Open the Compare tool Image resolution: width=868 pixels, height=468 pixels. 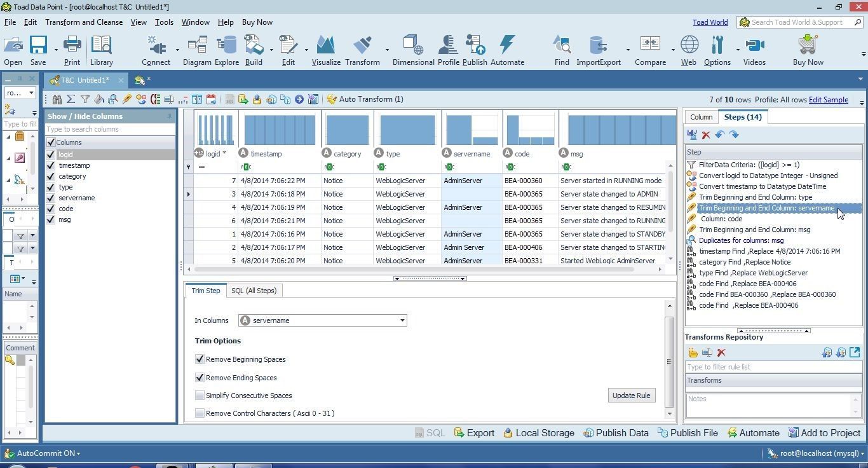pos(650,51)
